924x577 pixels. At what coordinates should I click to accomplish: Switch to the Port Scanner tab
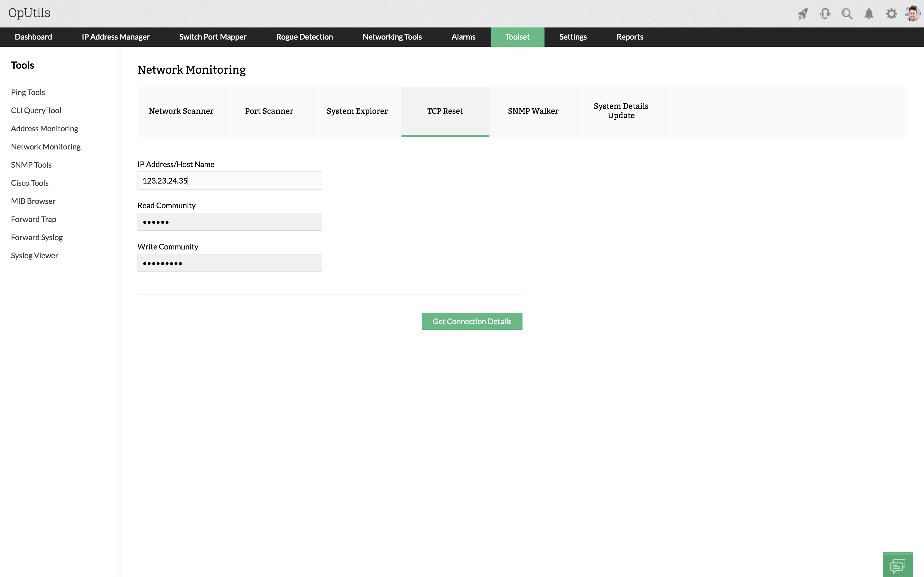tap(269, 111)
